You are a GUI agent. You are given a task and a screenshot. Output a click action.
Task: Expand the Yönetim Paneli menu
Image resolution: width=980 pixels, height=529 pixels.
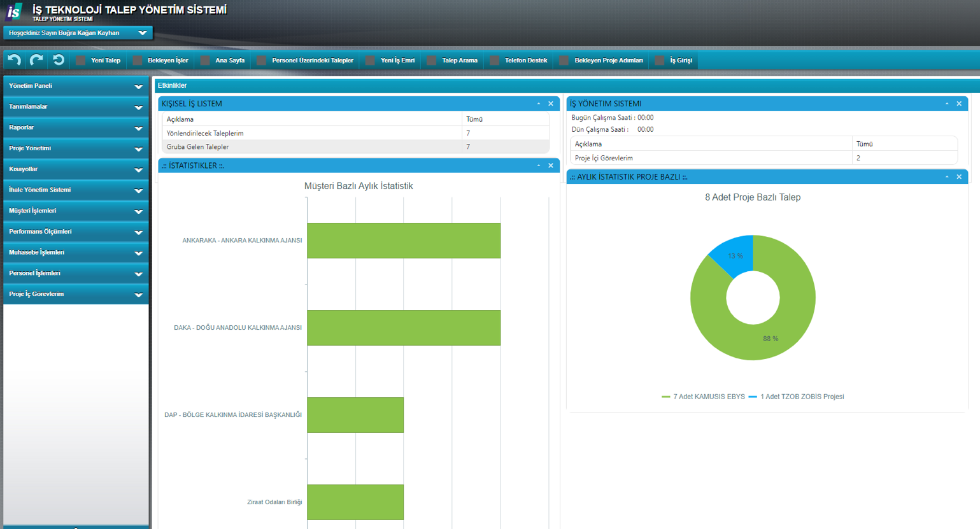[x=76, y=86]
